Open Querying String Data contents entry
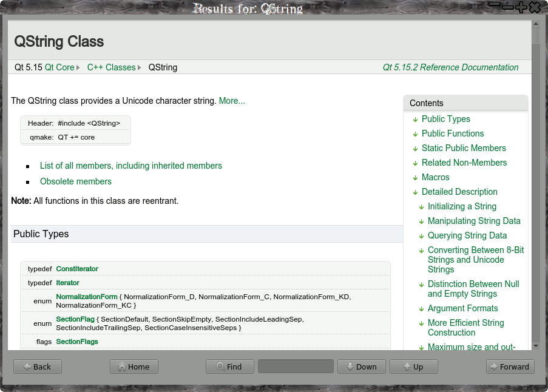This screenshot has height=392, width=548. tap(467, 235)
